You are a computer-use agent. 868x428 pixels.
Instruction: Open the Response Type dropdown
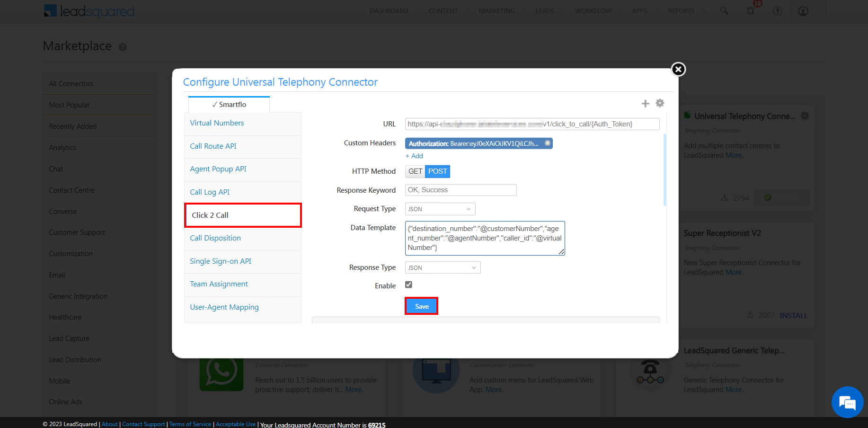pyautogui.click(x=443, y=267)
